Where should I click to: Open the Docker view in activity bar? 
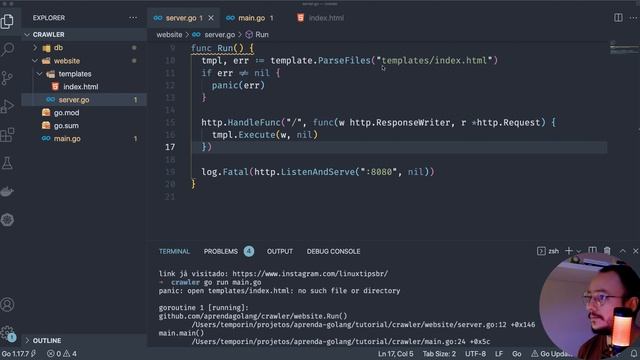pyautogui.click(x=7, y=191)
